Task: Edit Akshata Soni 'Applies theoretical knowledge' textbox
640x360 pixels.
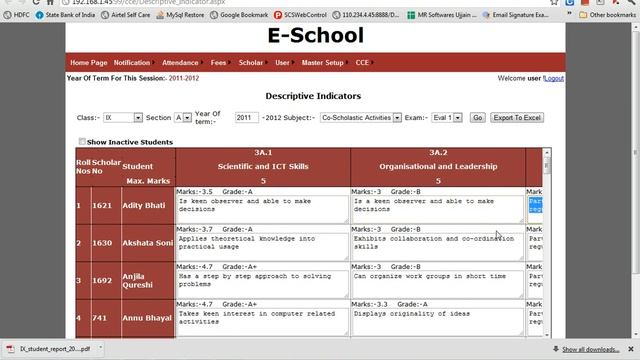Action: click(x=262, y=247)
